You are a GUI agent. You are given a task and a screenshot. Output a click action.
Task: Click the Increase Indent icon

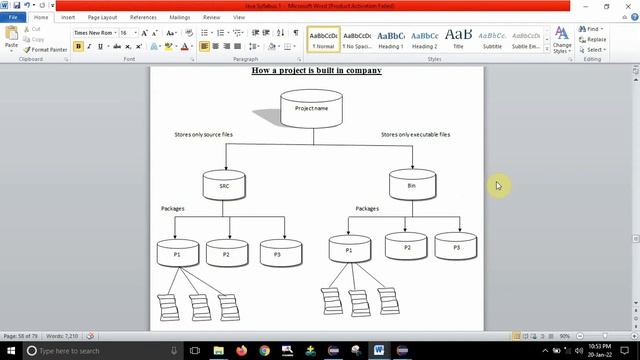[266, 33]
